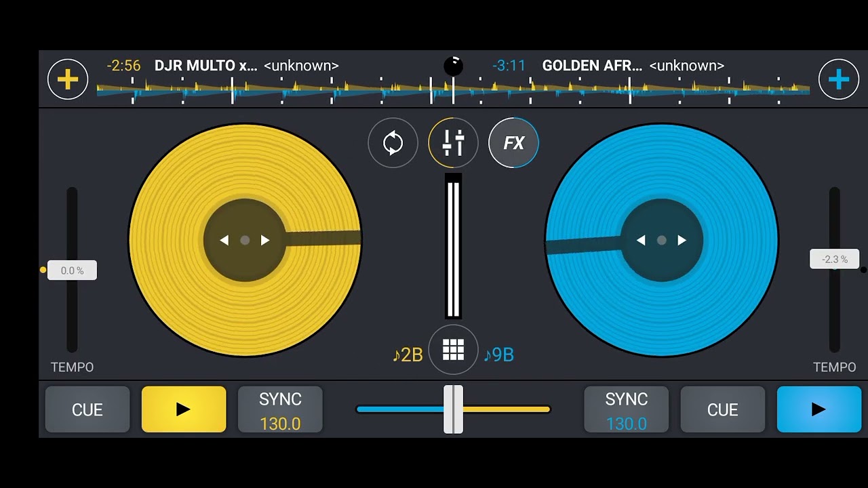Play the blue right deck
Screen dimensions: 868x488
pyautogui.click(x=819, y=409)
